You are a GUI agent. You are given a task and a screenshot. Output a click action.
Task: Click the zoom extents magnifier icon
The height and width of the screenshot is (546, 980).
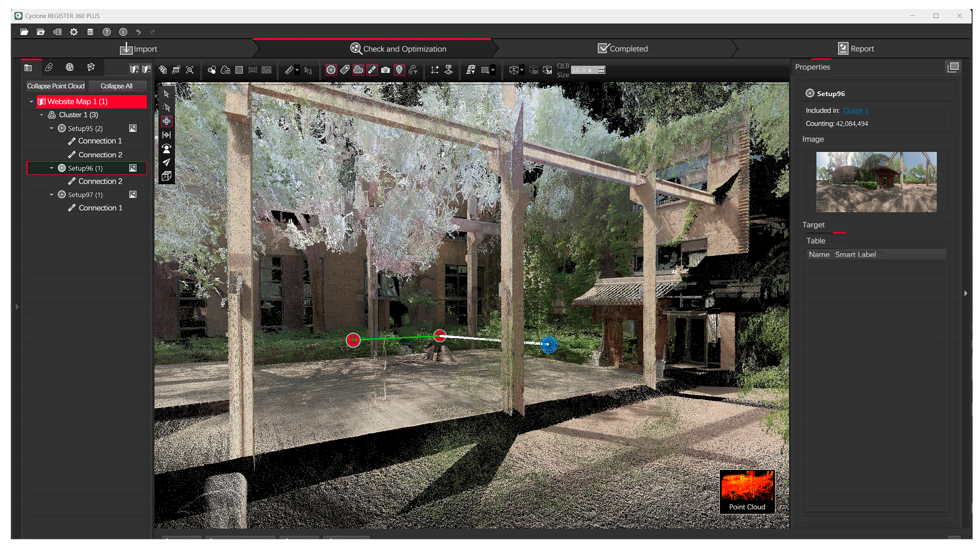[x=190, y=70]
